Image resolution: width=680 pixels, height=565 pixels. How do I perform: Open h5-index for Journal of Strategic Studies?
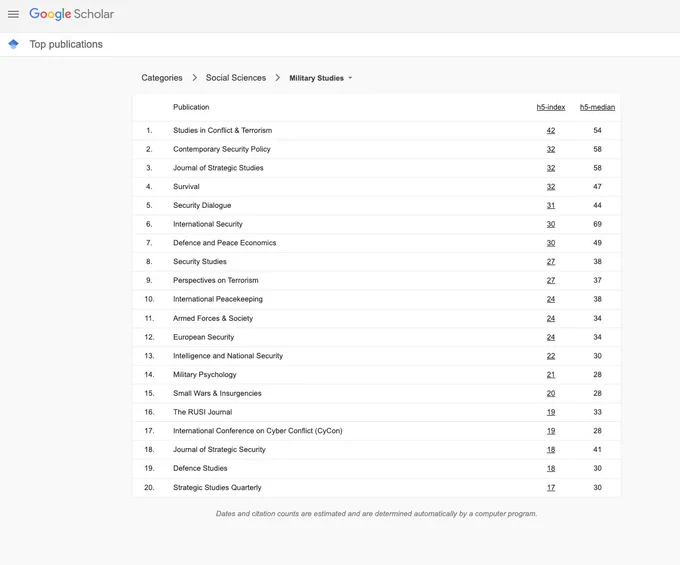pyautogui.click(x=551, y=168)
